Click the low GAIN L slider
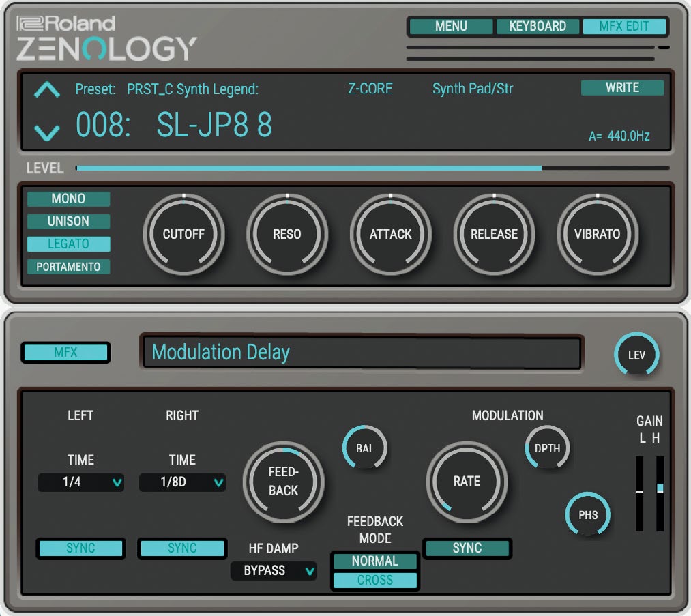Image resolution: width=691 pixels, height=616 pixels. [x=639, y=493]
